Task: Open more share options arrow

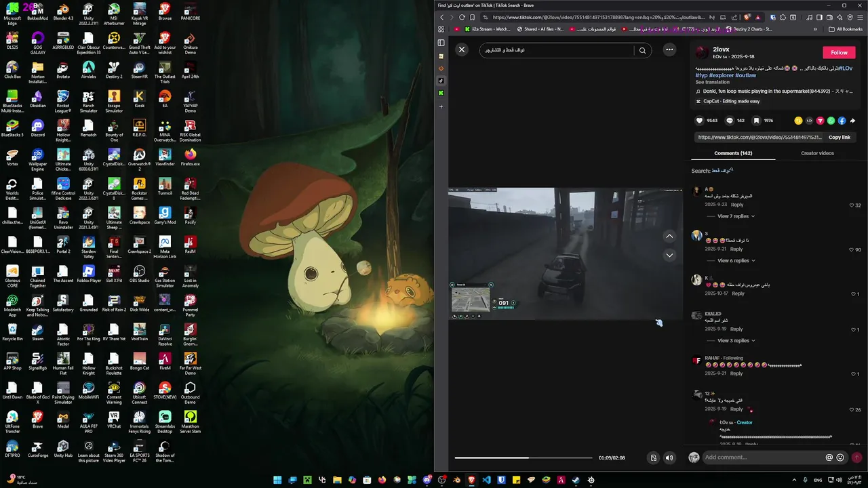Action: tap(852, 121)
